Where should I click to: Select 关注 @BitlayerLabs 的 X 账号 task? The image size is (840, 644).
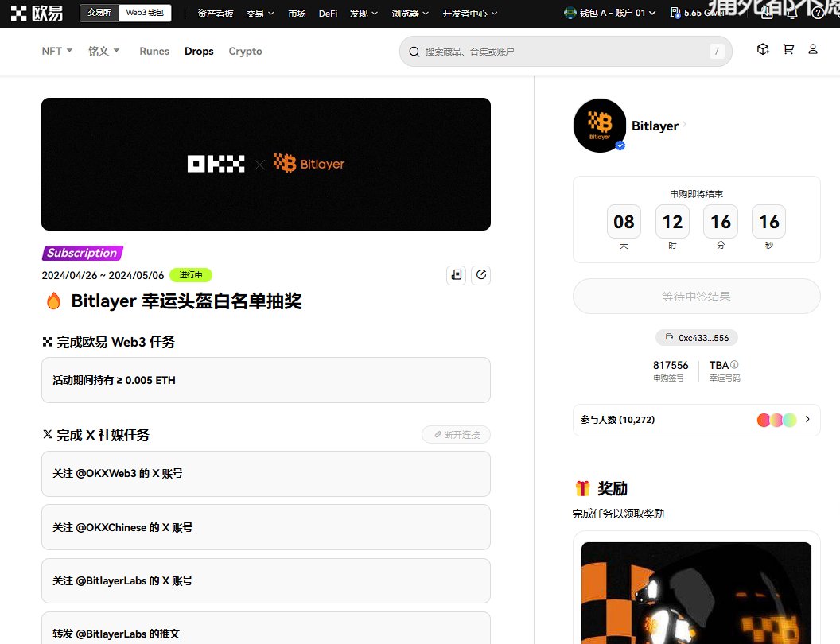click(266, 581)
